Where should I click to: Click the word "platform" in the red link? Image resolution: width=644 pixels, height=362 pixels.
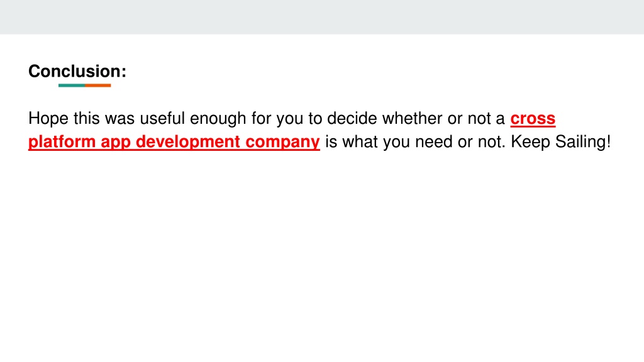(x=62, y=142)
